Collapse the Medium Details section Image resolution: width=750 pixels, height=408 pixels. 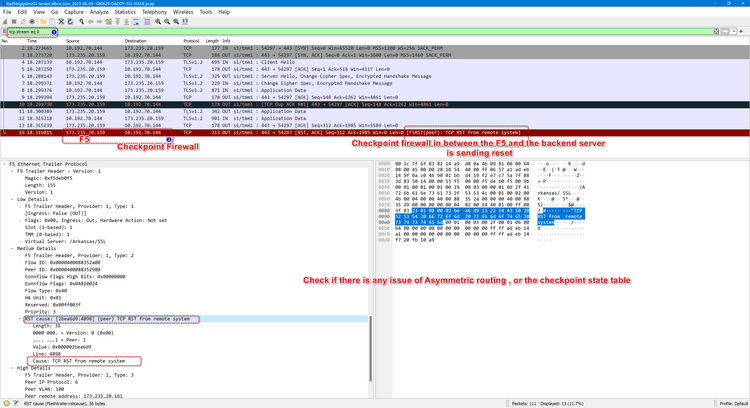point(12,249)
